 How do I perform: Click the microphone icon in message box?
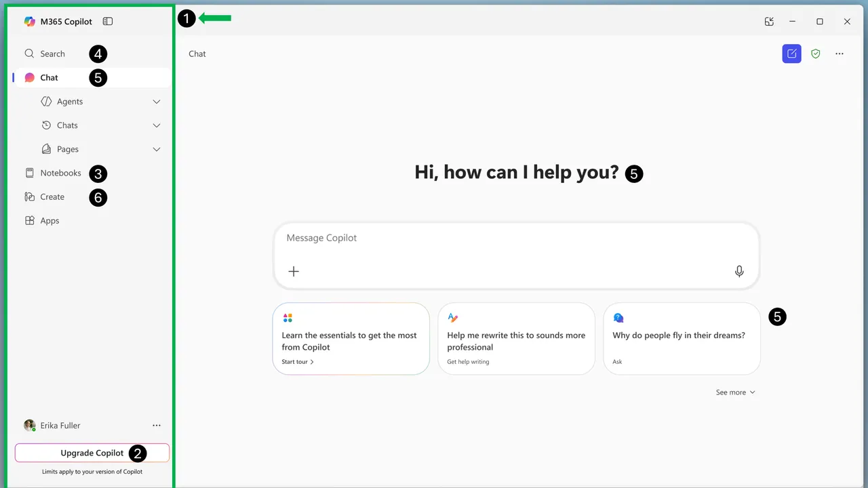(x=739, y=271)
